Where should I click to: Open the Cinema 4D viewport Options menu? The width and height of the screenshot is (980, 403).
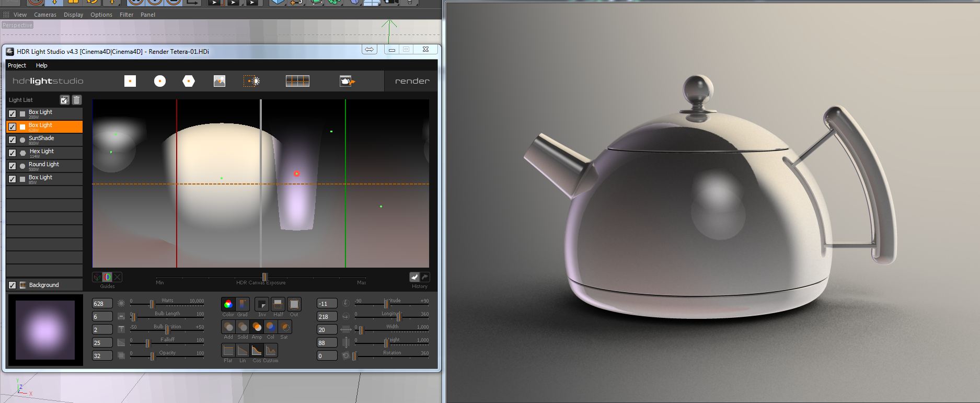coord(101,15)
